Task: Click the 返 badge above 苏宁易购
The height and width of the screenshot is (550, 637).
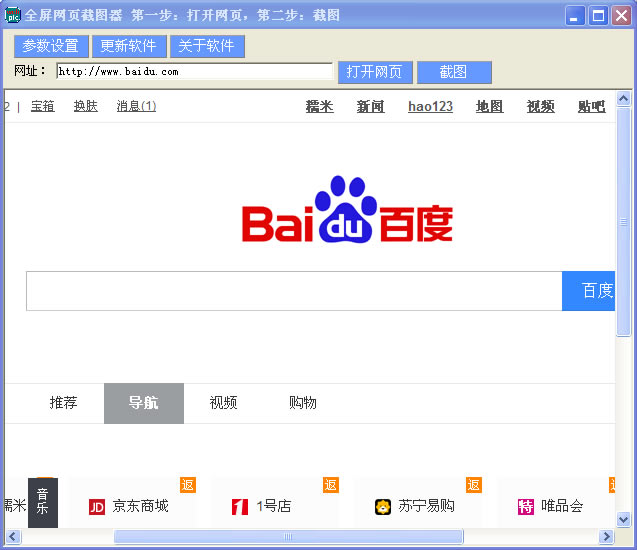Action: point(474,485)
